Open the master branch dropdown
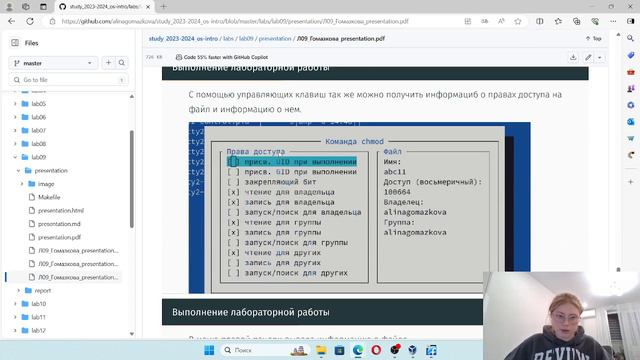 click(x=53, y=63)
